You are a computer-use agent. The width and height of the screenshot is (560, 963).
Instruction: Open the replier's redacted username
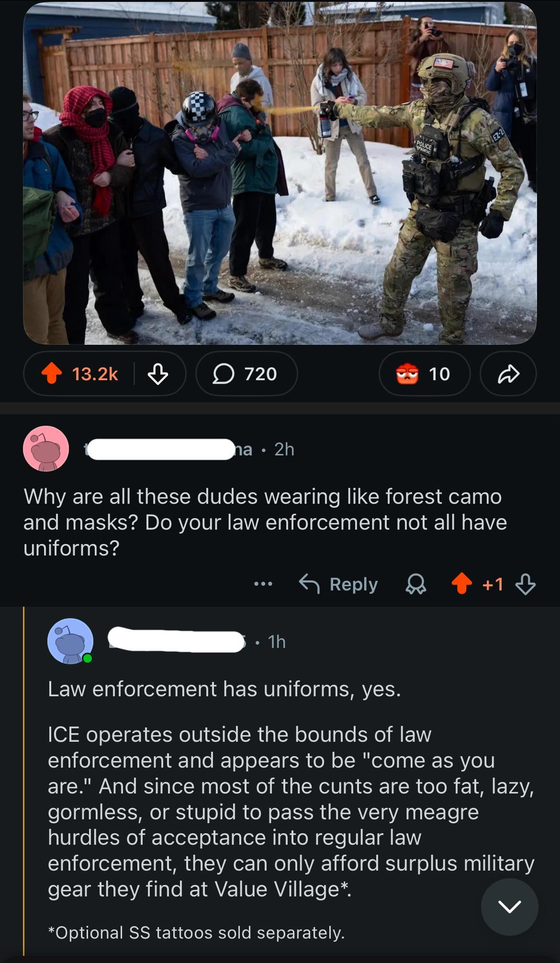tap(177, 641)
